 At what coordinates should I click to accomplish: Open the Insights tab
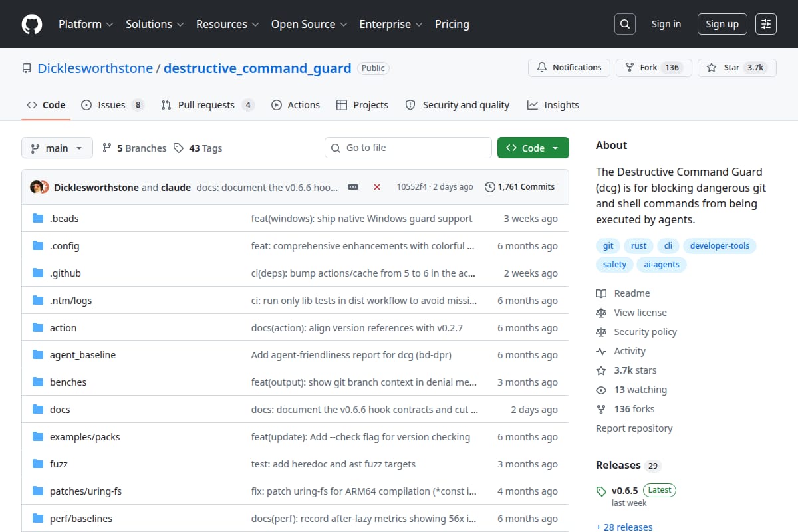point(553,105)
